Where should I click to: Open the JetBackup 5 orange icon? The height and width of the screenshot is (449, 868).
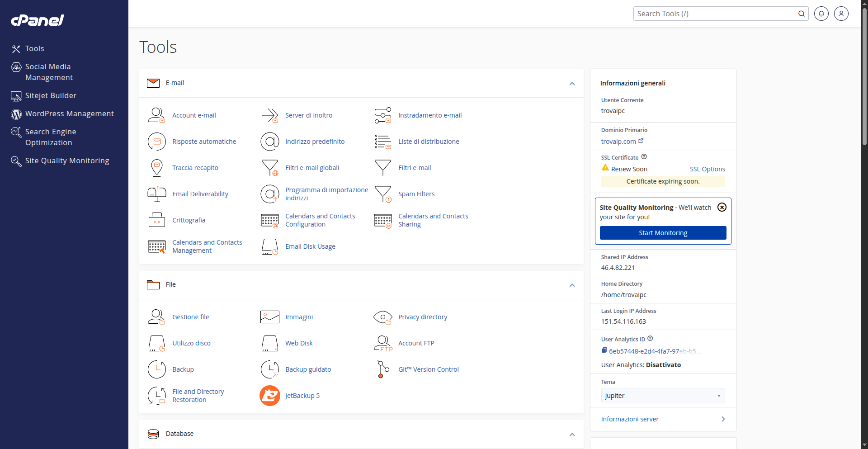point(269,396)
